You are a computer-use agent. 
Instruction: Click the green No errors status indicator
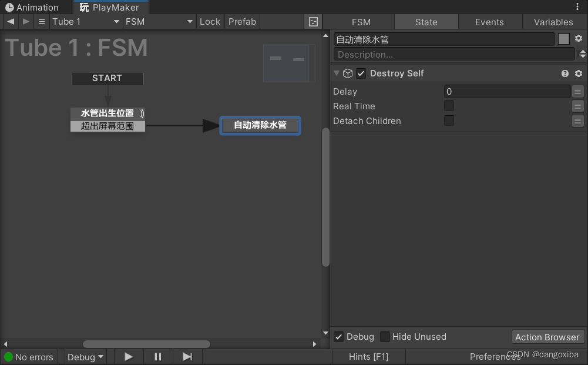point(9,357)
